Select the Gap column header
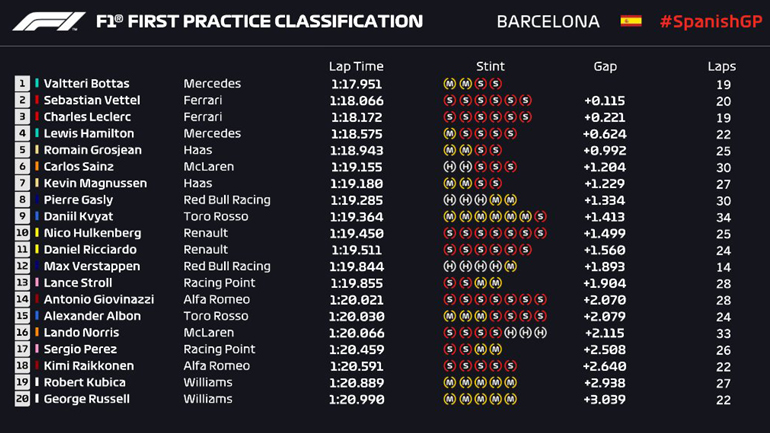The image size is (770, 433). 605,66
